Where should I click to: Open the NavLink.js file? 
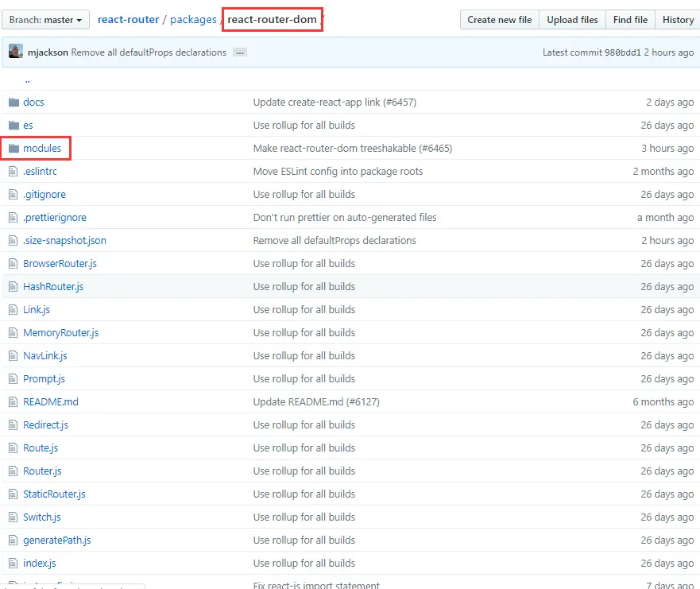coord(45,356)
